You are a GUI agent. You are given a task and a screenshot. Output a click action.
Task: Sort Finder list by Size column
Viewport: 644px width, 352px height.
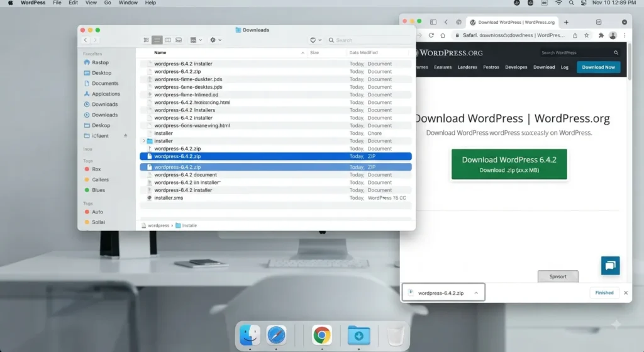tap(314, 53)
